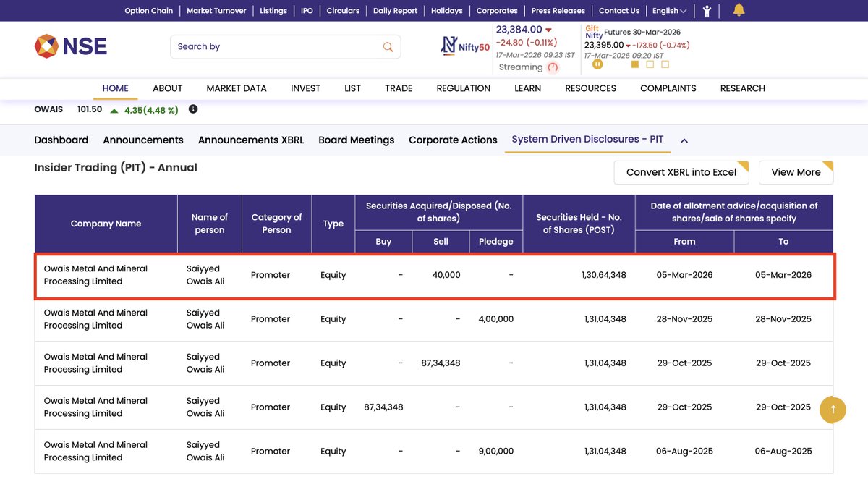This screenshot has height=487, width=868.
Task: Open the MARKET DATA menu
Action: click(237, 88)
